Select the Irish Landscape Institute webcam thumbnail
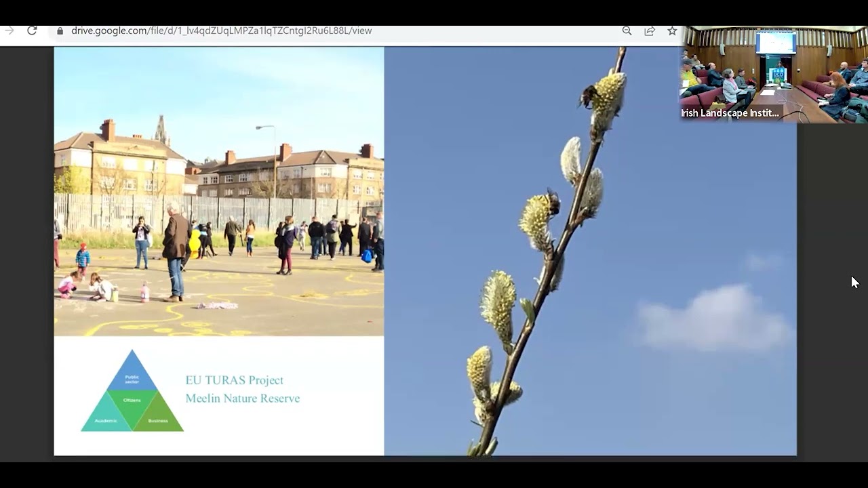 (x=774, y=75)
